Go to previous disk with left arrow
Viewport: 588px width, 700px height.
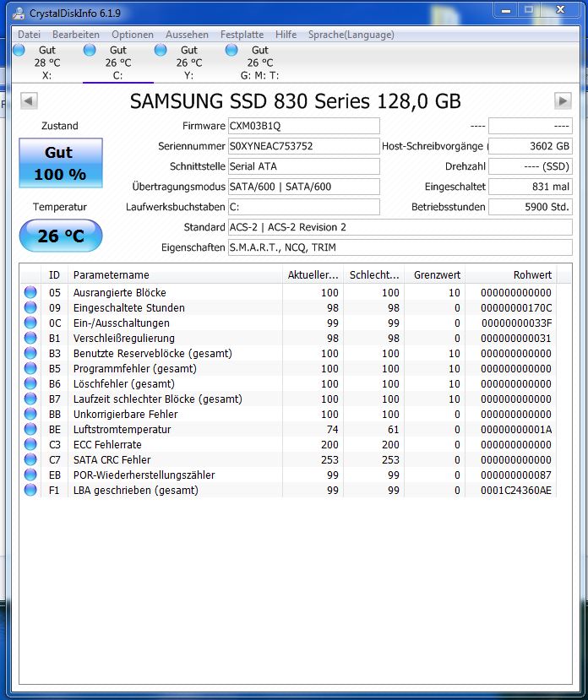[29, 100]
